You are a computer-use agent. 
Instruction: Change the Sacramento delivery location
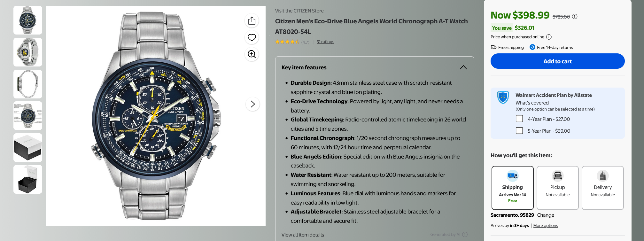click(546, 215)
